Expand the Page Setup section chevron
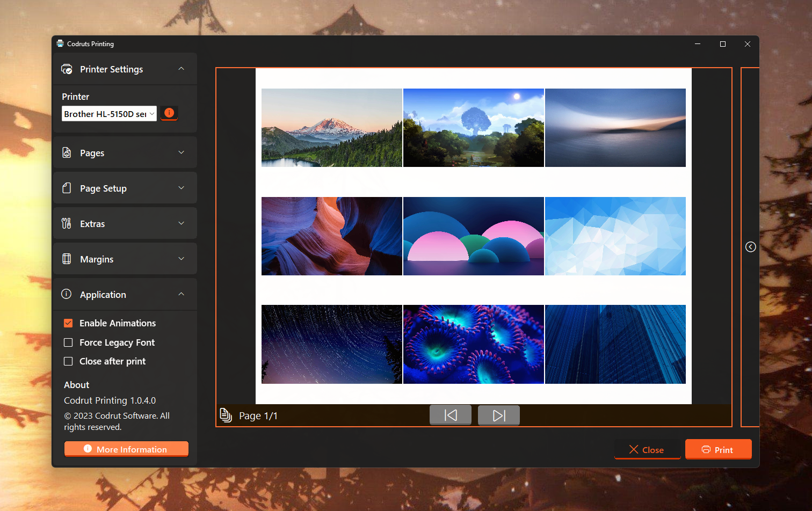The height and width of the screenshot is (511, 812). (x=182, y=188)
